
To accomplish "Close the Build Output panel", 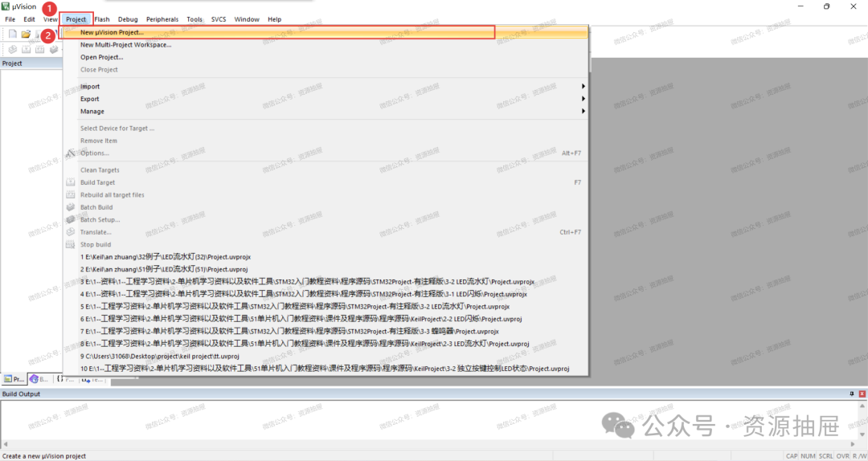I will click(862, 394).
